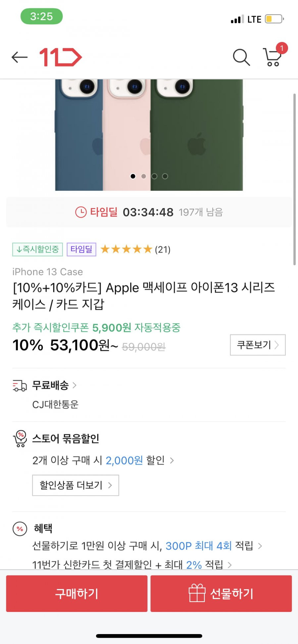Open the search magnifier icon
The image size is (298, 644).
point(241,57)
